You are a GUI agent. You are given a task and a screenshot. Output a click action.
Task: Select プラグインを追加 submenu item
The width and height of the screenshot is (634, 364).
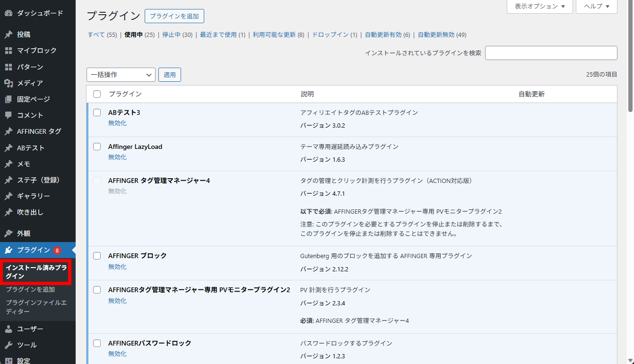(30, 289)
